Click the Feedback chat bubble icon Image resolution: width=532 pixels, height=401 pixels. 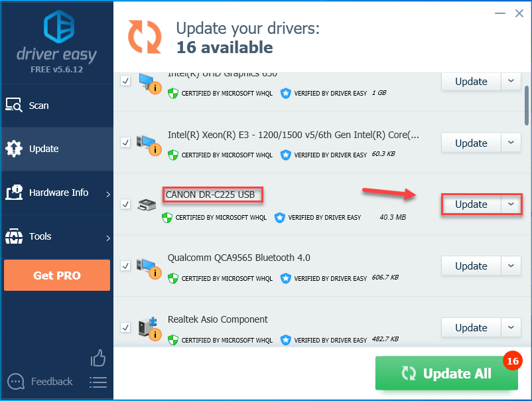coord(16,382)
